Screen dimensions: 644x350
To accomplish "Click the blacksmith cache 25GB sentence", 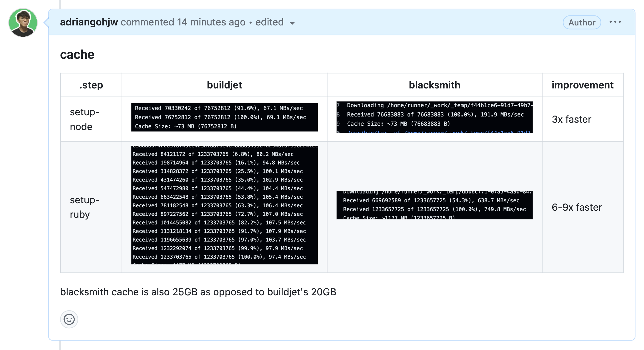I will pyautogui.click(x=198, y=292).
